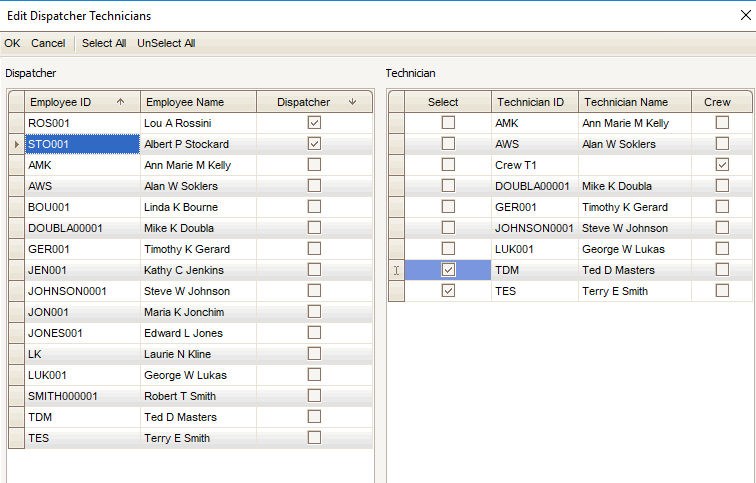Click Cancel in the toolbar
The width and height of the screenshot is (756, 483).
(48, 43)
